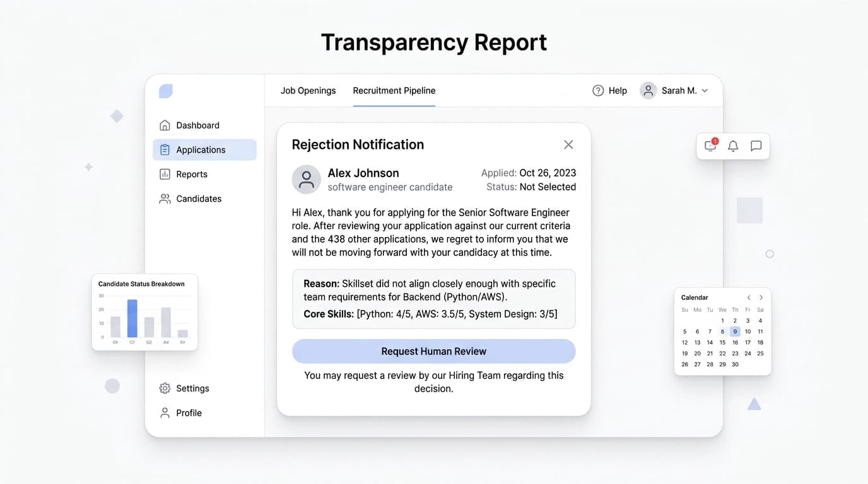Open the Dashboard sidebar icon
Image resolution: width=868 pixels, height=484 pixels.
point(165,125)
